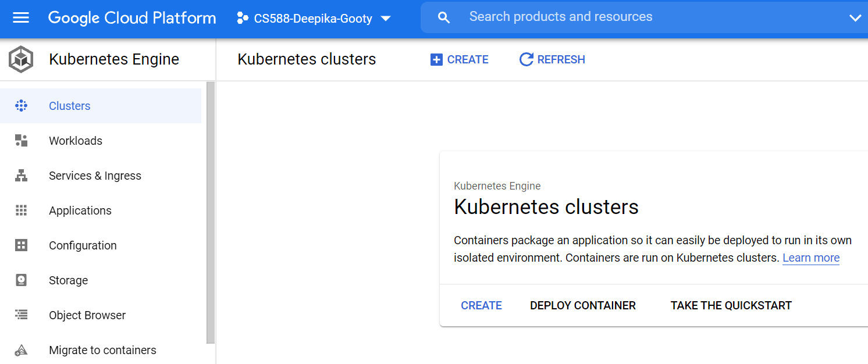
Task: Open the Learn more link
Action: tap(811, 258)
